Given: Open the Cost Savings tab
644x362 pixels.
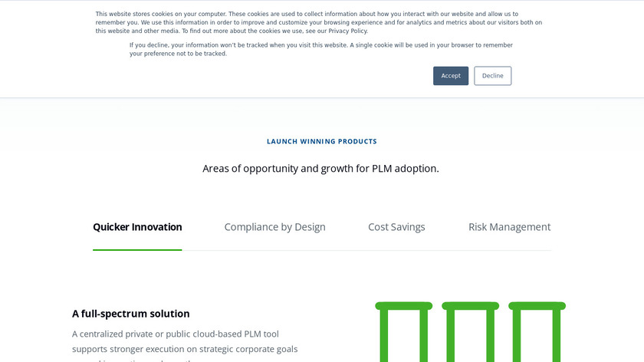Looking at the screenshot, I should (x=396, y=227).
